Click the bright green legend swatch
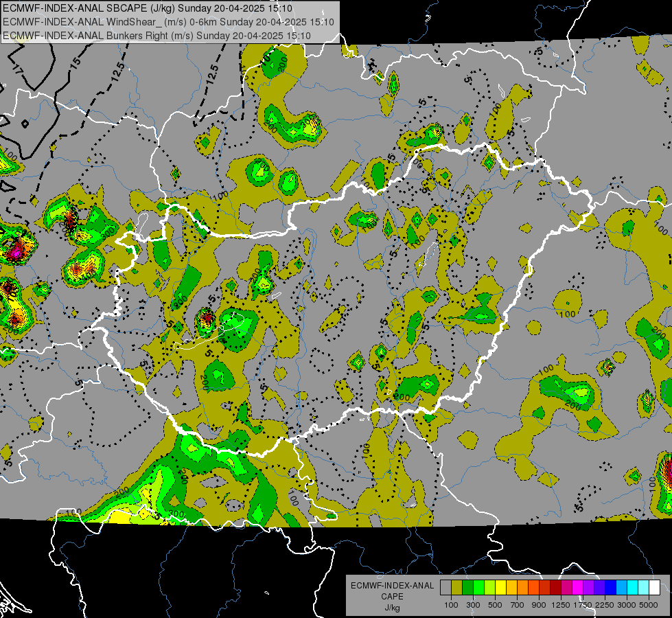This screenshot has height=618, width=672. pyautogui.click(x=478, y=587)
